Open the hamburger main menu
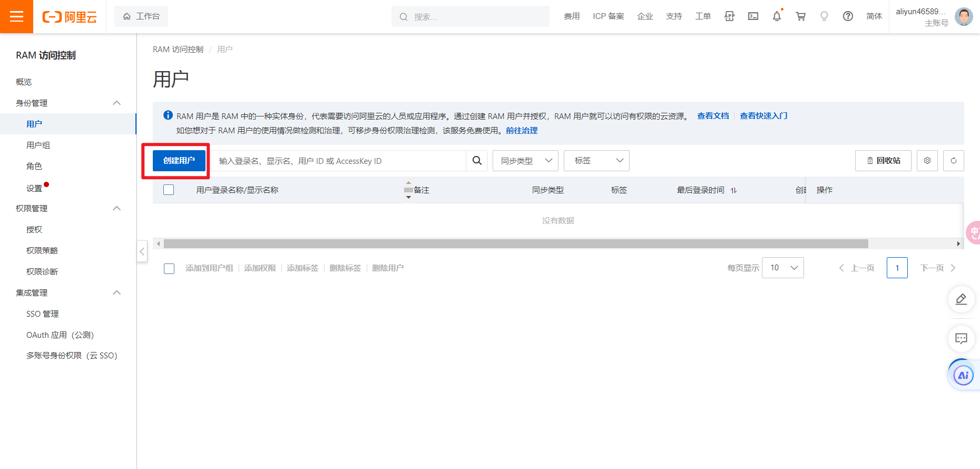This screenshot has width=980, height=469. pos(16,16)
